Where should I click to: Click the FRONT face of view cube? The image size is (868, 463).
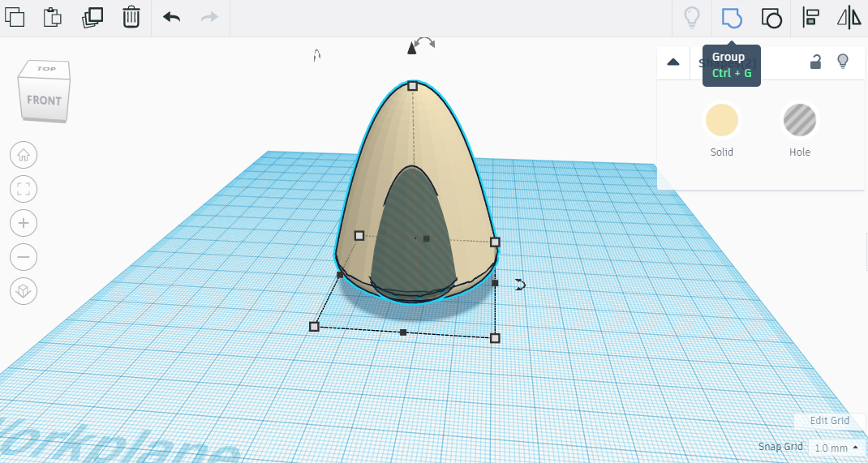pyautogui.click(x=45, y=100)
